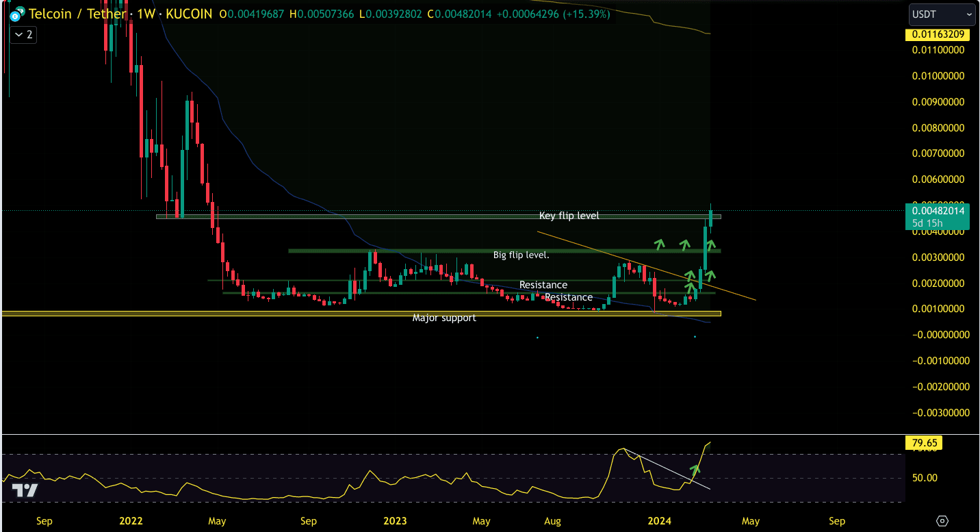
Task: Open the USDT currency dropdown
Action: (942, 14)
